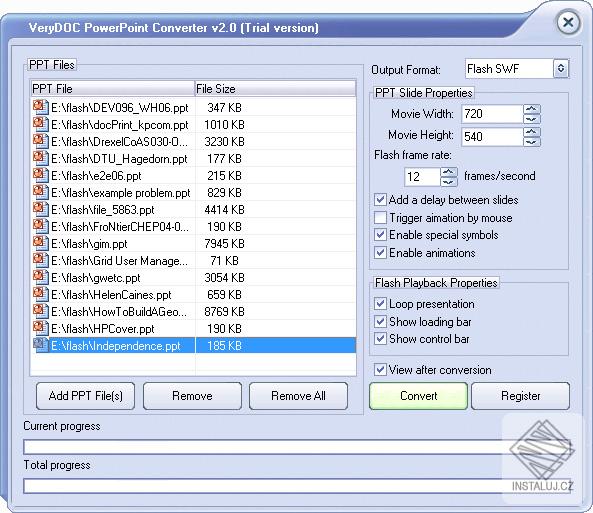Click the PowerPoint icon beside gim.ppt

(x=40, y=244)
